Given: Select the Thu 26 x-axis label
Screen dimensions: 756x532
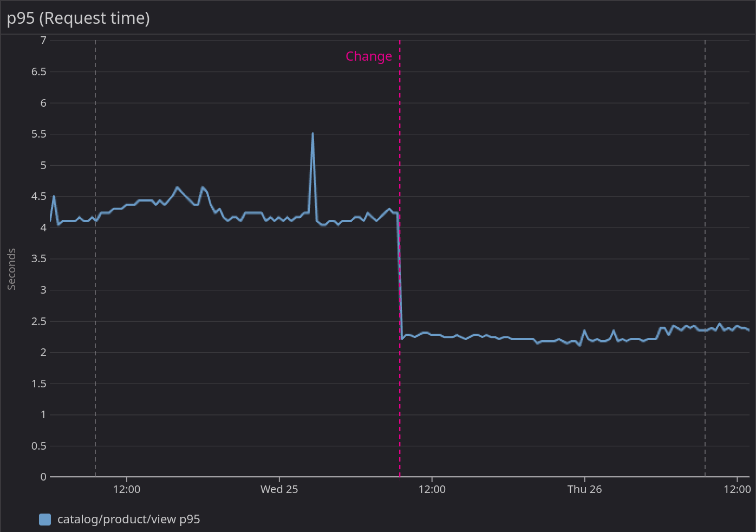Looking at the screenshot, I should 584,489.
